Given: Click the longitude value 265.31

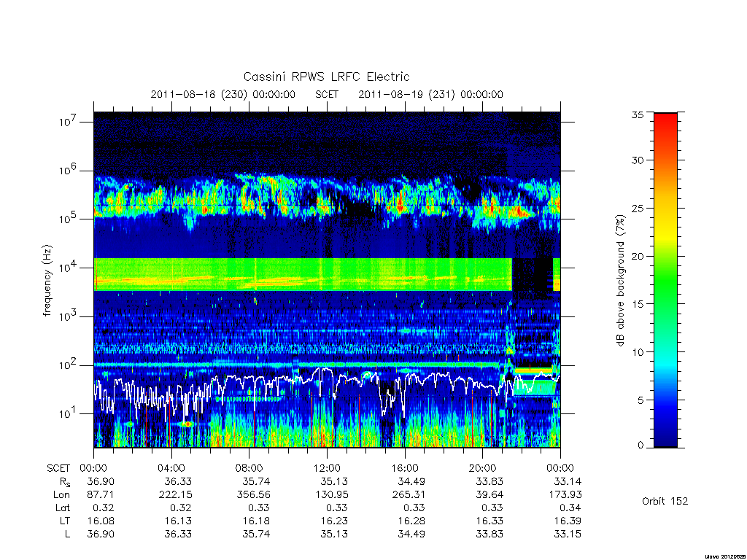Looking at the screenshot, I should [x=409, y=495].
